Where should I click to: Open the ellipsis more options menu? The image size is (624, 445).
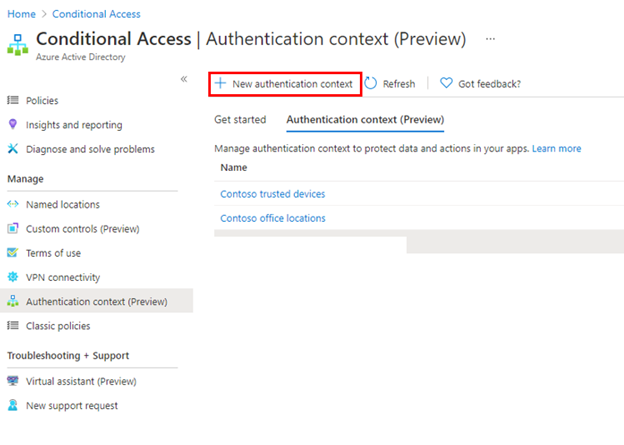point(490,39)
